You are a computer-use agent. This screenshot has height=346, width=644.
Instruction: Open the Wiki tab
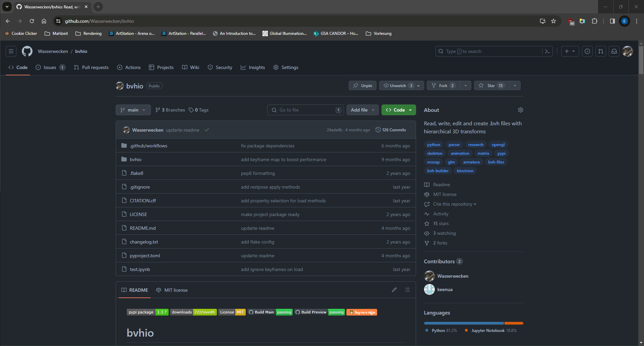click(190, 67)
